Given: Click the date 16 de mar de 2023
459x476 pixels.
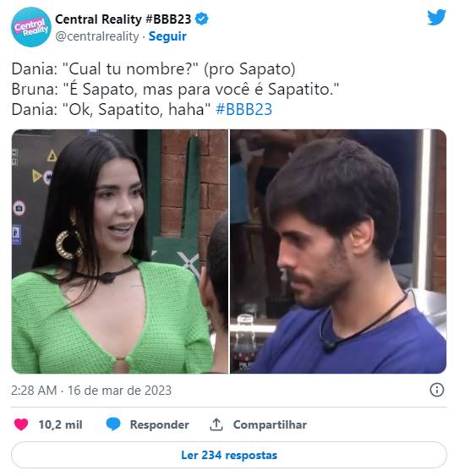Looking at the screenshot, I should (119, 390).
